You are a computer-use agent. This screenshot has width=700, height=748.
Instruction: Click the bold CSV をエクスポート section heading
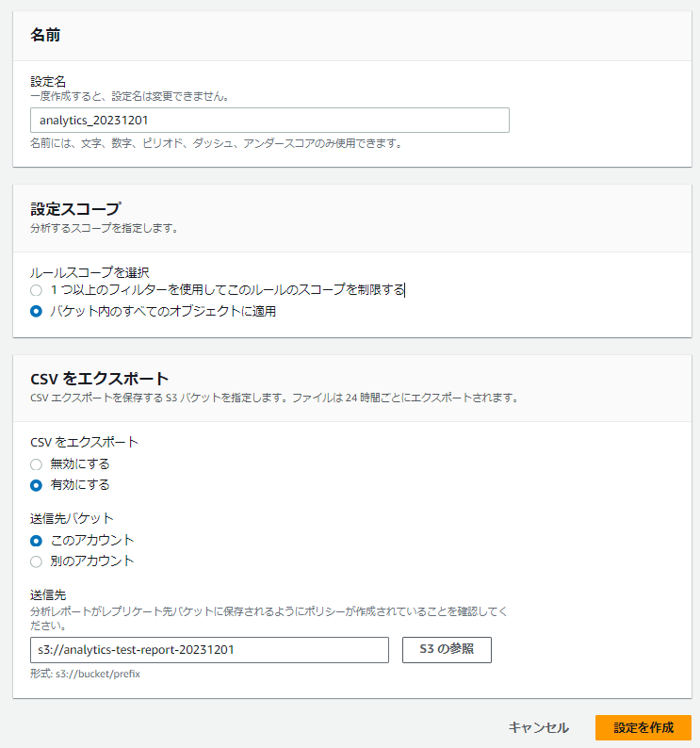click(99, 379)
